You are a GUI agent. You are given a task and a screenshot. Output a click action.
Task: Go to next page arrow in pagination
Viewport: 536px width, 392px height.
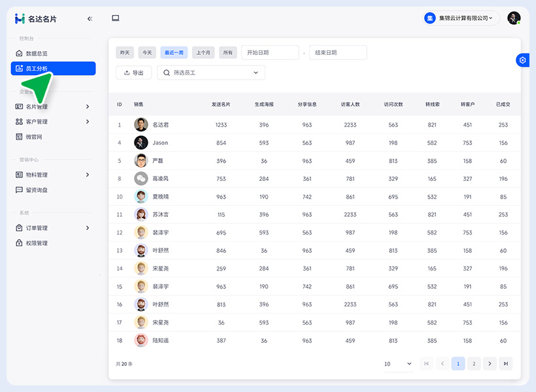tap(490, 364)
